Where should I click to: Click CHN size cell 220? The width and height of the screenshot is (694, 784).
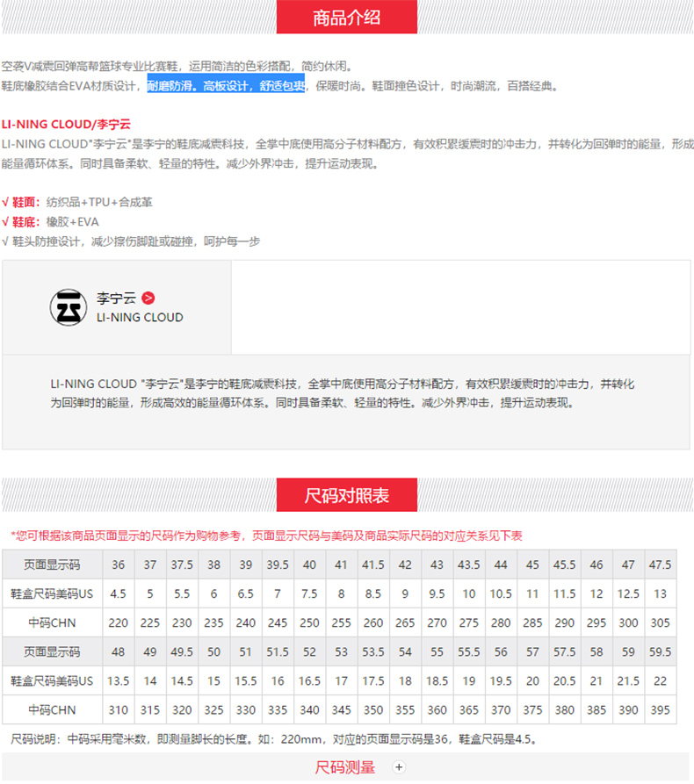[118, 622]
